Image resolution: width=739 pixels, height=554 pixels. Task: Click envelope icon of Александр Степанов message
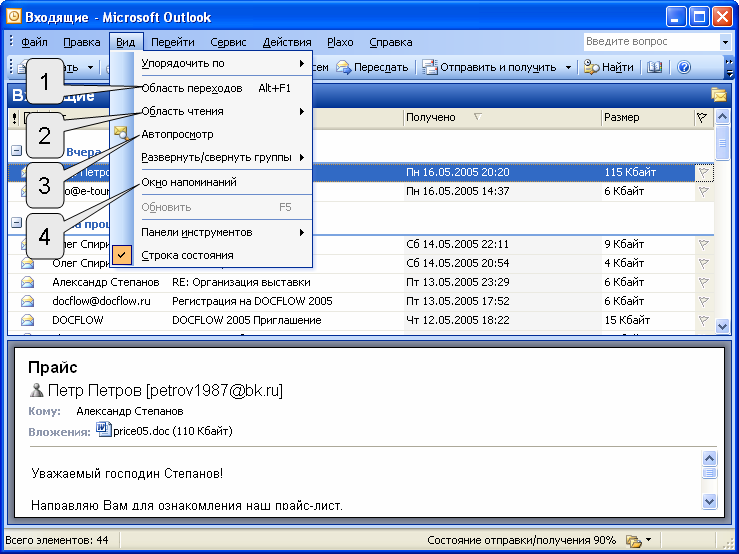click(x=27, y=282)
